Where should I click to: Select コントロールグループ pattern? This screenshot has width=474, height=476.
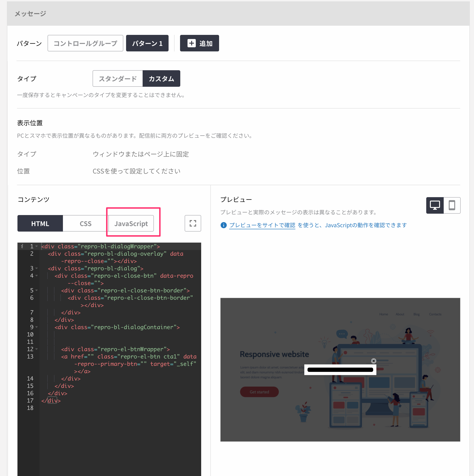pyautogui.click(x=85, y=43)
